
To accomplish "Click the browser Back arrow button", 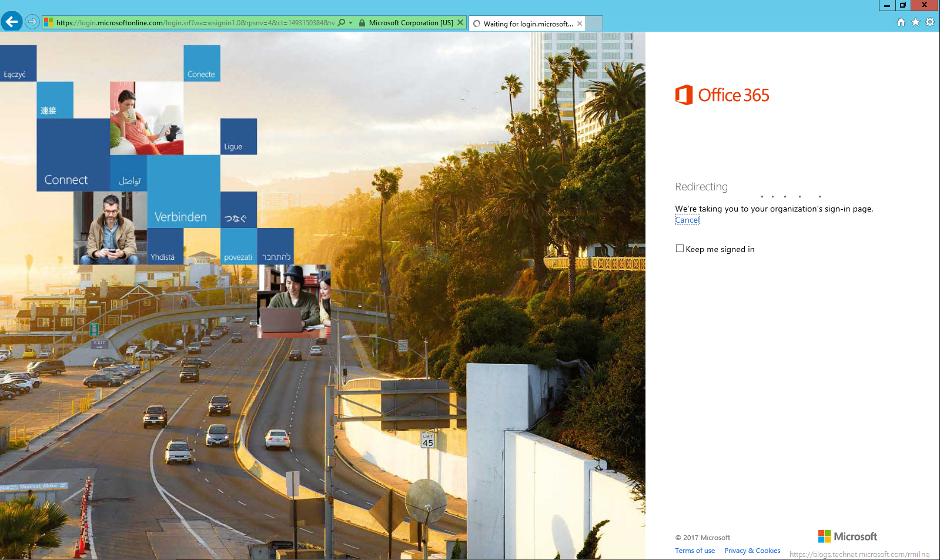I will [x=11, y=22].
